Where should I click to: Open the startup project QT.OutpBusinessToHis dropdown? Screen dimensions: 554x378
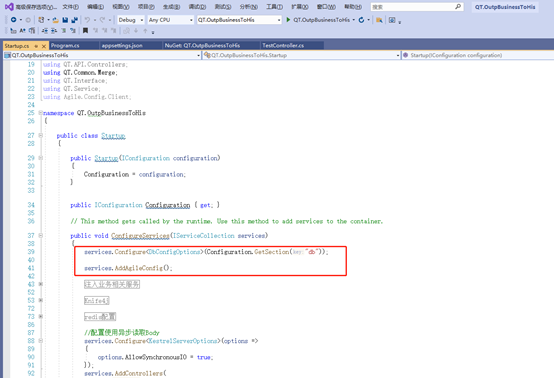[x=239, y=20]
